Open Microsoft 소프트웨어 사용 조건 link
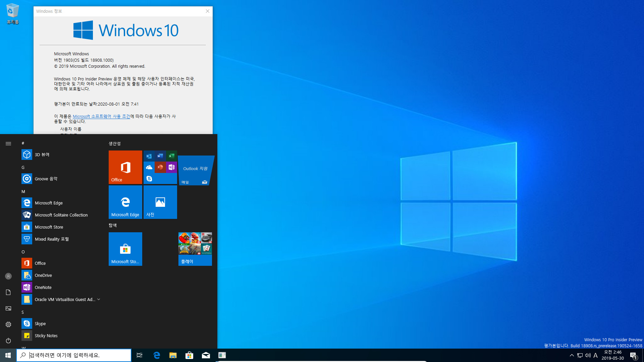 (101, 116)
